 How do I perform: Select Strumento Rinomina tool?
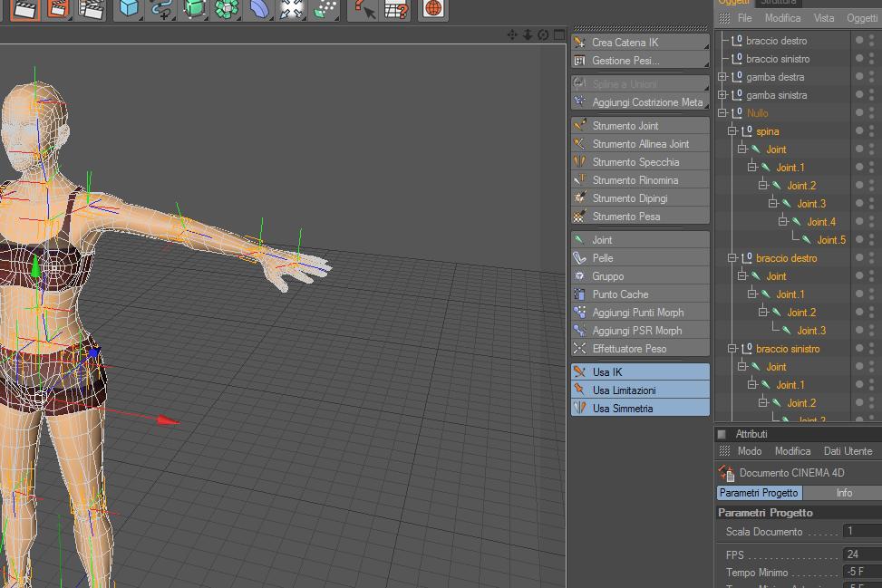tap(640, 180)
